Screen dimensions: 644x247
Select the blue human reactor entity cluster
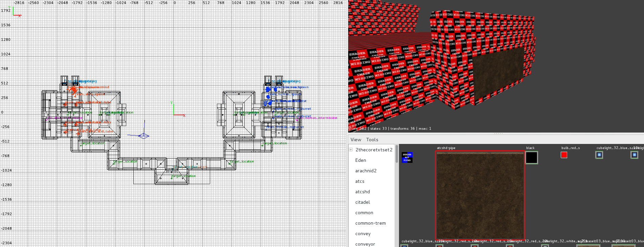[x=268, y=90]
